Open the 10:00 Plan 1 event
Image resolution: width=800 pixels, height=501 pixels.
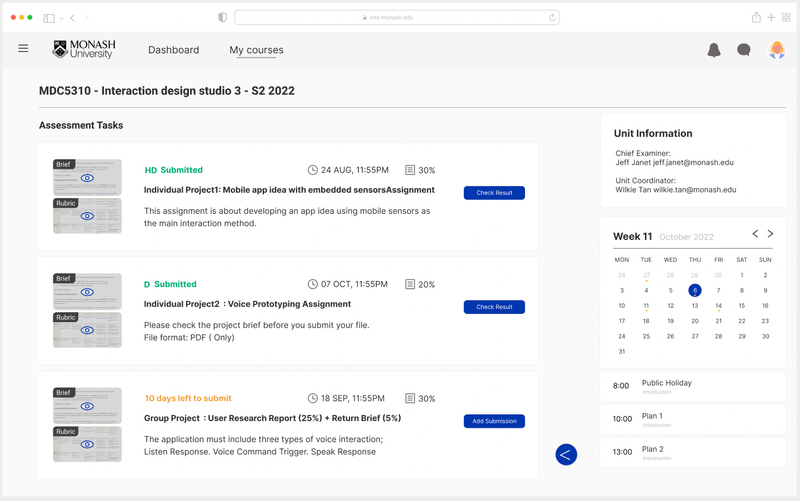point(693,419)
